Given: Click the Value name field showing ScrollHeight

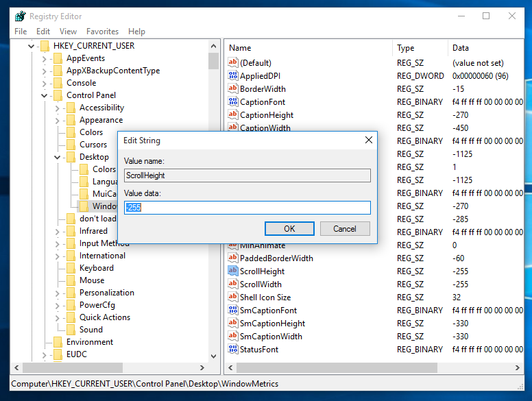Looking at the screenshot, I should 247,175.
